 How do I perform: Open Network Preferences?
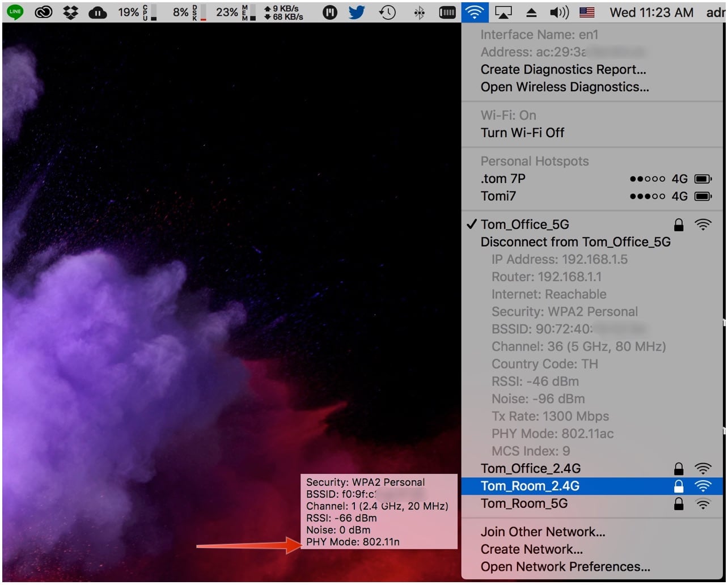pyautogui.click(x=565, y=566)
